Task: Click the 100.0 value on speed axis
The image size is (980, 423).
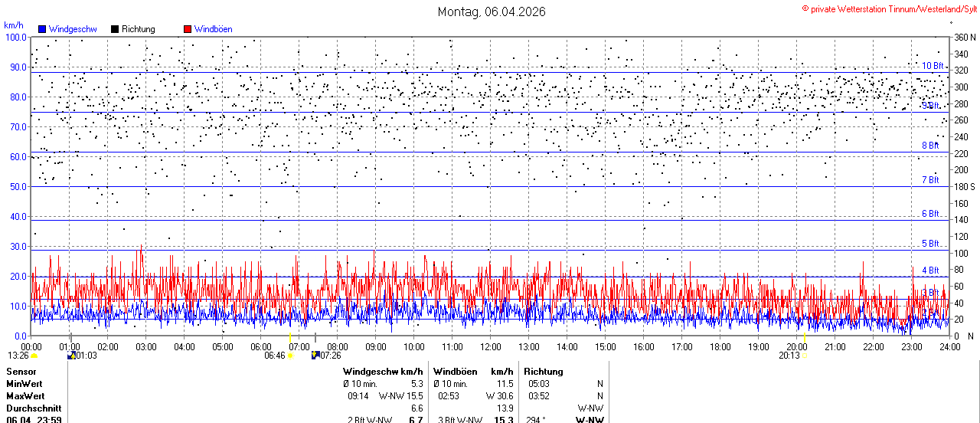Action: [16, 37]
